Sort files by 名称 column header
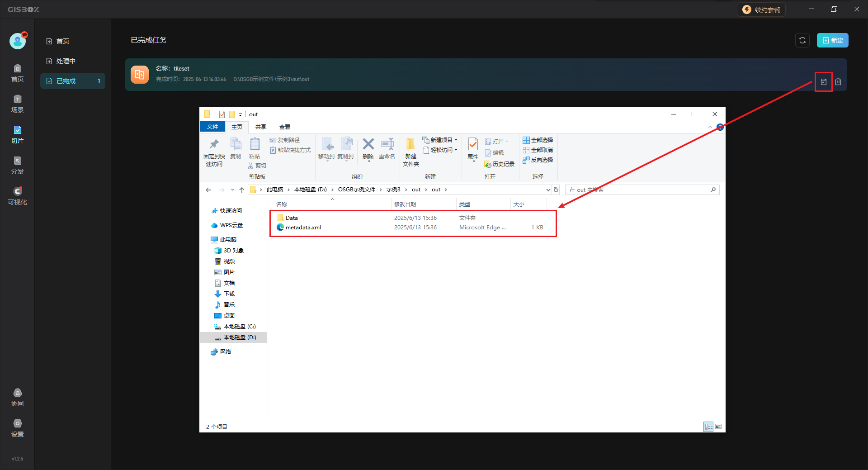Image resolution: width=868 pixels, height=470 pixels. (x=332, y=204)
